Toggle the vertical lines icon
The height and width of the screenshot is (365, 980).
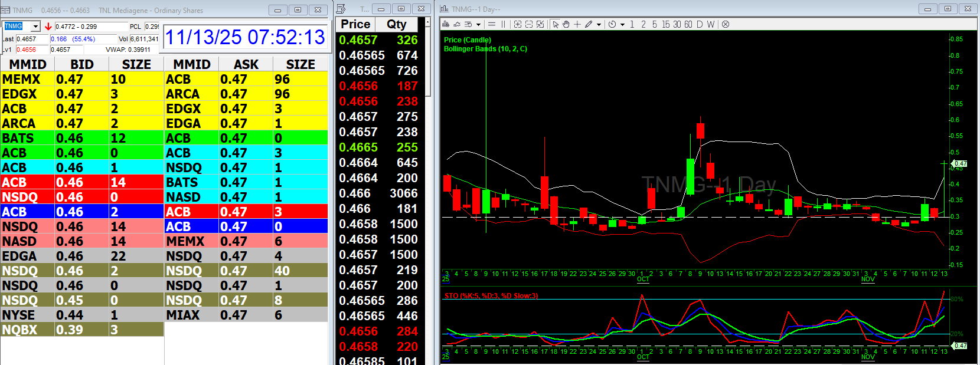(503, 24)
